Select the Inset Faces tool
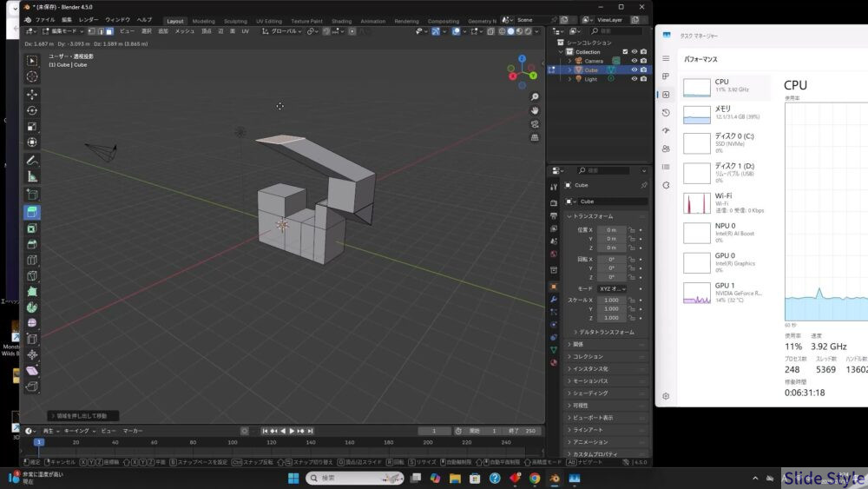 point(32,228)
